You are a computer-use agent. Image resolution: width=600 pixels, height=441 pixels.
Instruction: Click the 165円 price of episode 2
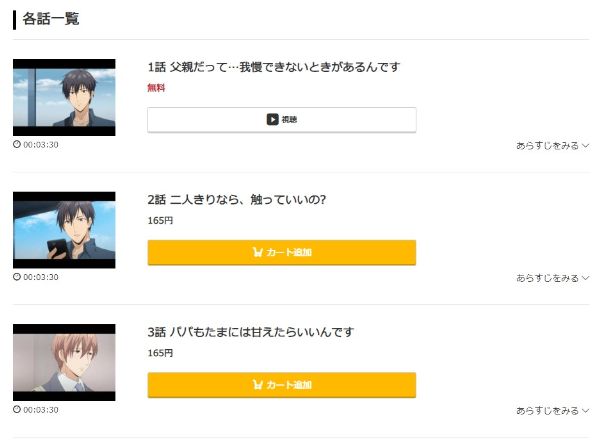coord(160,220)
